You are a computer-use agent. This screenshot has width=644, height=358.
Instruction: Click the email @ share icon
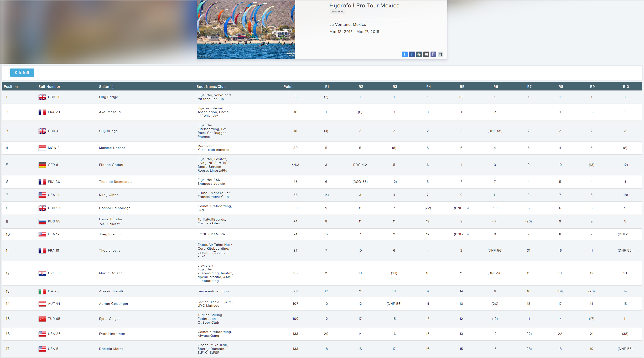(x=419, y=54)
